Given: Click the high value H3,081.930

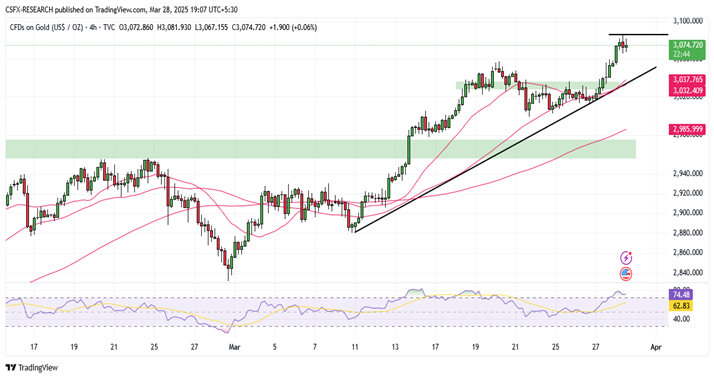Looking at the screenshot, I should point(174,27).
